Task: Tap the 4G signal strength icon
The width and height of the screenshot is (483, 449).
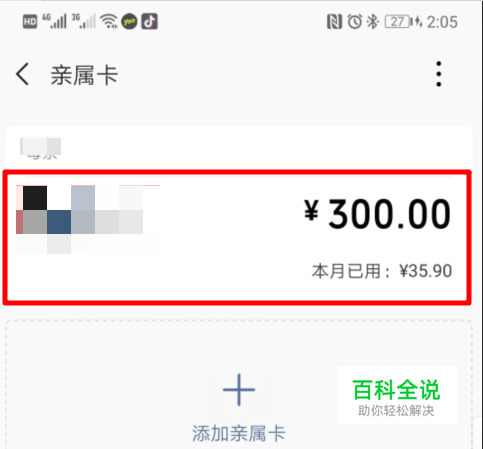Action: (x=54, y=21)
